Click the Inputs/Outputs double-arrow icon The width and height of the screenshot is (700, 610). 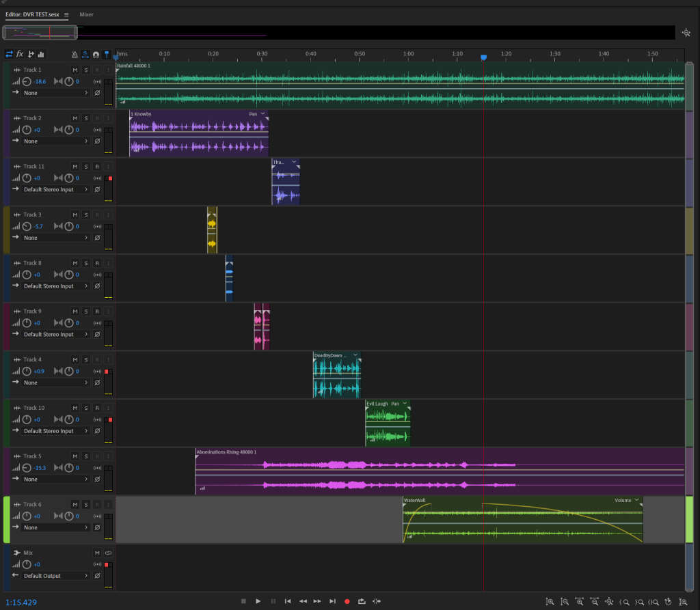pos(9,54)
